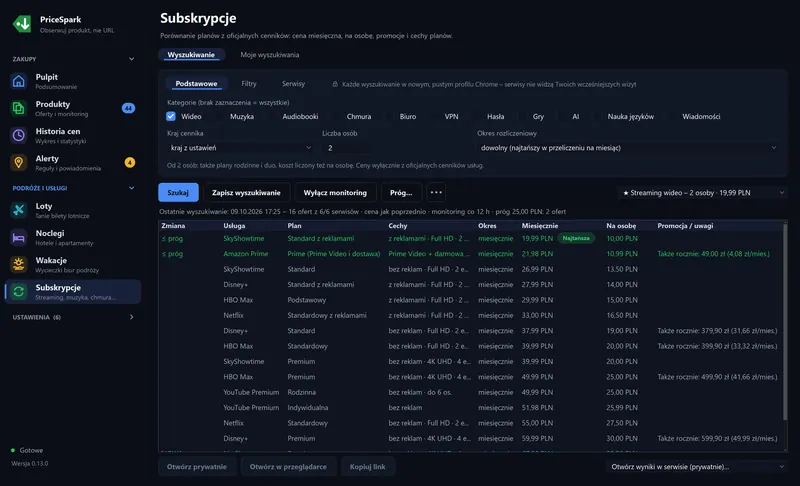This screenshot has width=800, height=486.
Task: Click the SkyShowtime Premium 39,99 PLN price
Action: (537, 361)
